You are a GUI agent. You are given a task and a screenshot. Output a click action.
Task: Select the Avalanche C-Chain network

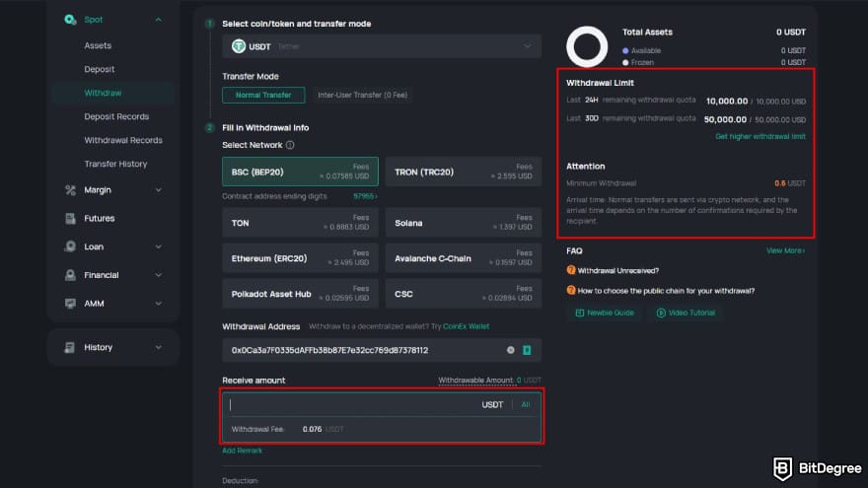pyautogui.click(x=464, y=258)
